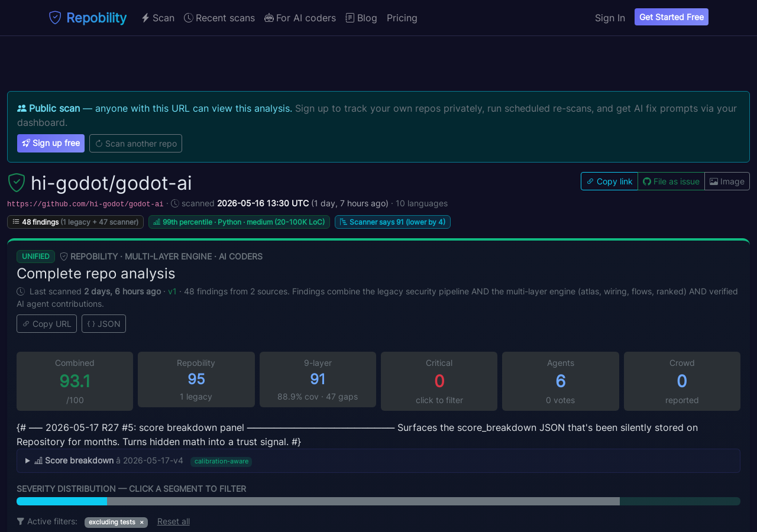Viewport: 757px width, 532px height.
Task: Click the JSON button
Action: (x=103, y=323)
